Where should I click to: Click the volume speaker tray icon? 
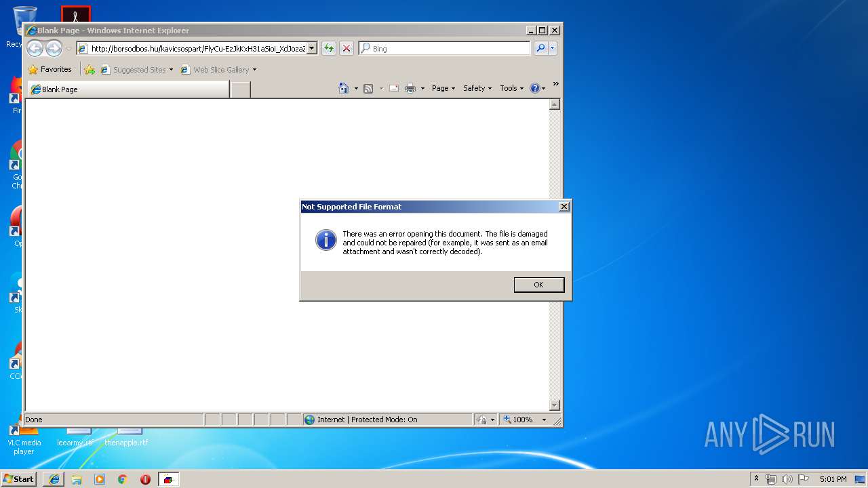pyautogui.click(x=787, y=479)
